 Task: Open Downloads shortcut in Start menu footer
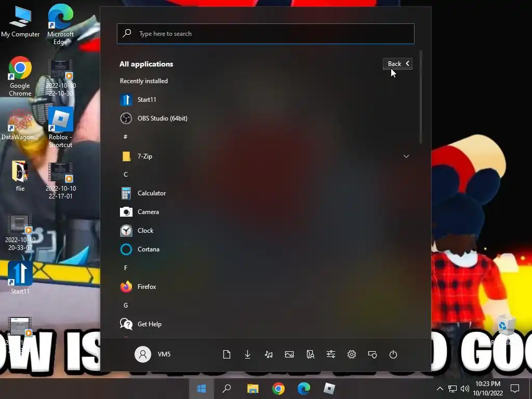[x=248, y=354]
